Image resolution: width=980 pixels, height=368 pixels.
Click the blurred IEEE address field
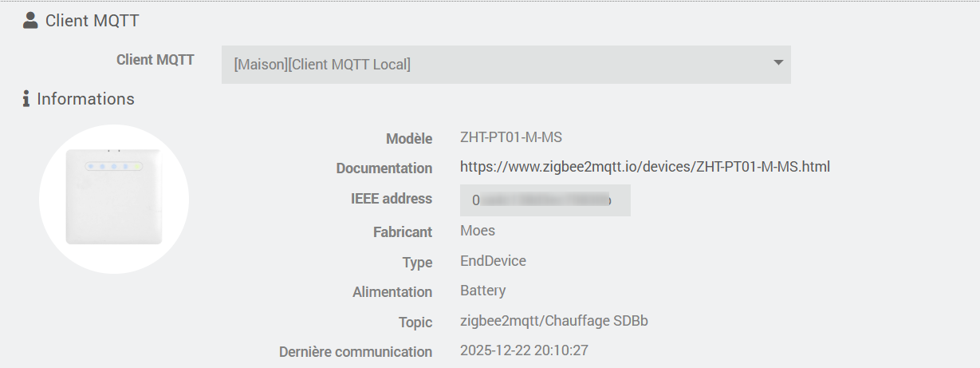coord(545,200)
